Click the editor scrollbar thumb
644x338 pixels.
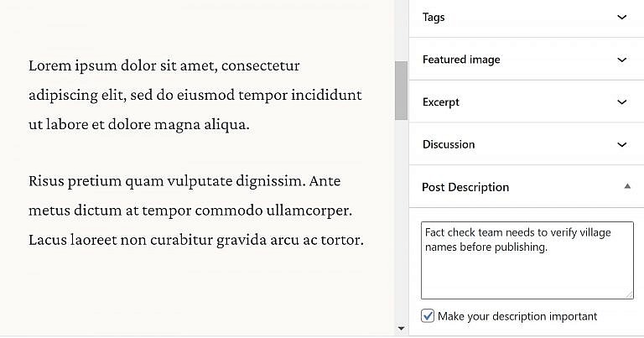point(401,90)
